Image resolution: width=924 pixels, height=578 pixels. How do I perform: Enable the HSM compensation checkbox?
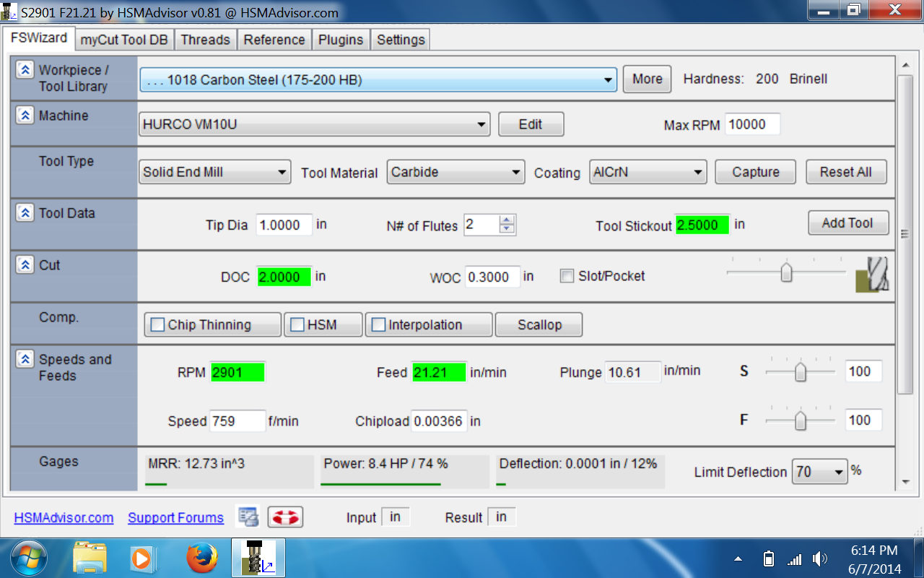click(297, 325)
